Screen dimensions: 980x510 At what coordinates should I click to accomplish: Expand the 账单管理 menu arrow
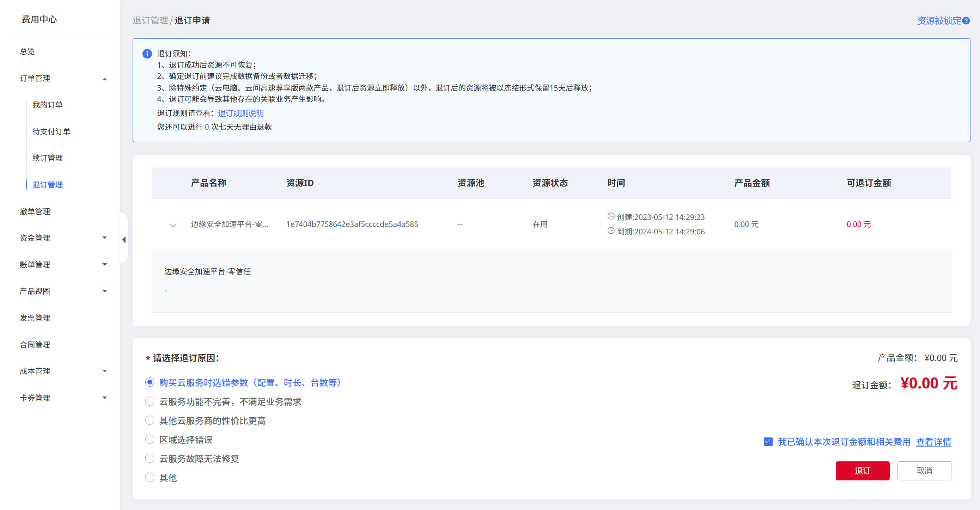click(105, 264)
